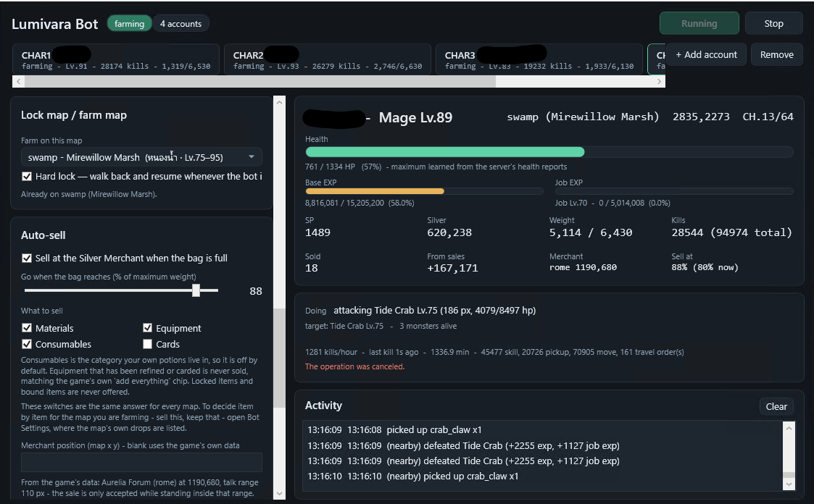Click the left panel scroll-up arrow
814x504 pixels.
(x=279, y=103)
